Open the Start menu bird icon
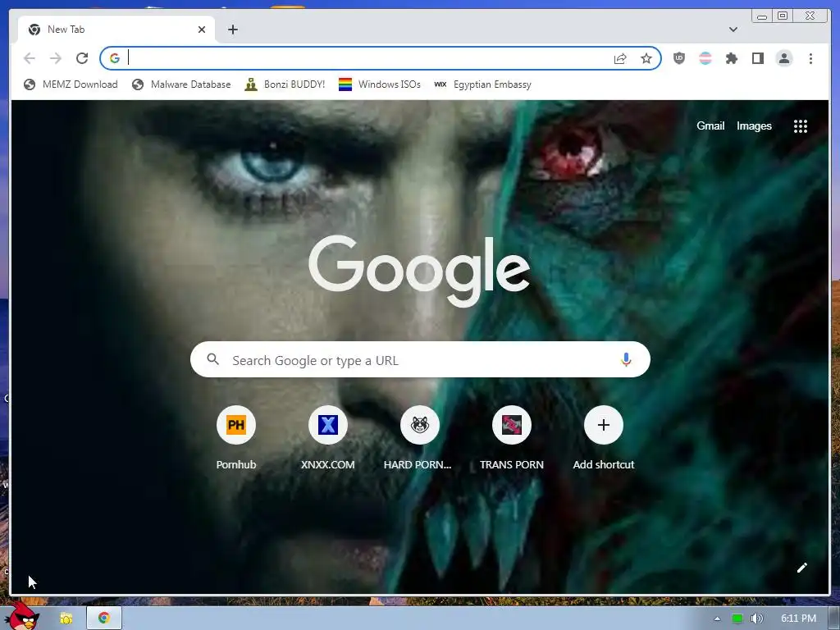Viewport: 840px width, 630px height. pos(21,617)
